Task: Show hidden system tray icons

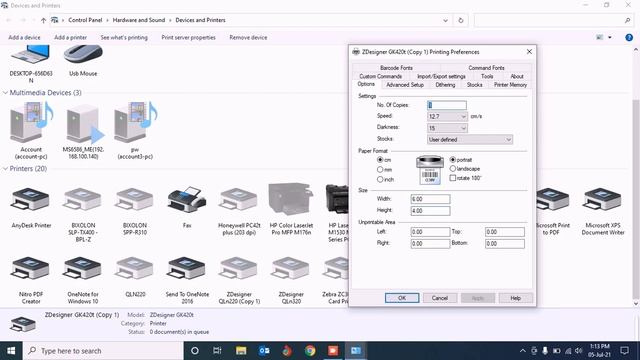Action: [522, 351]
